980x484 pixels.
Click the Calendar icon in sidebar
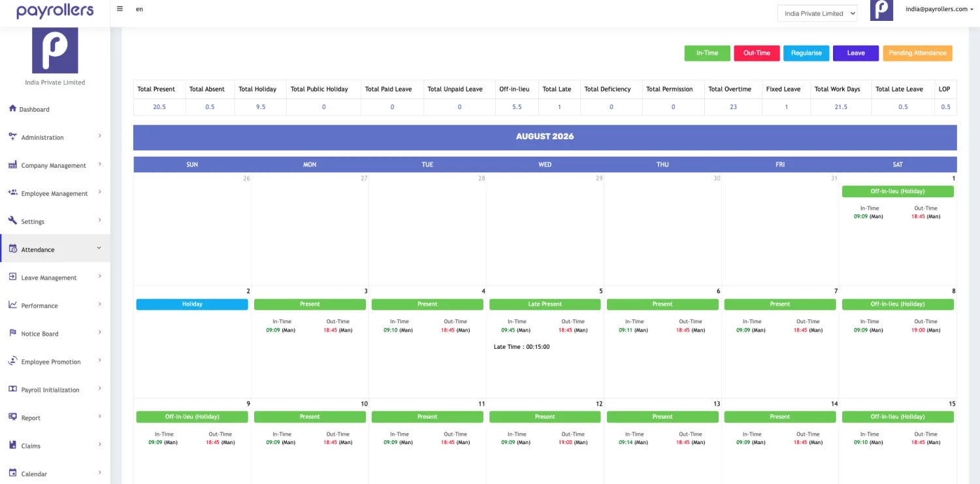pos(12,474)
